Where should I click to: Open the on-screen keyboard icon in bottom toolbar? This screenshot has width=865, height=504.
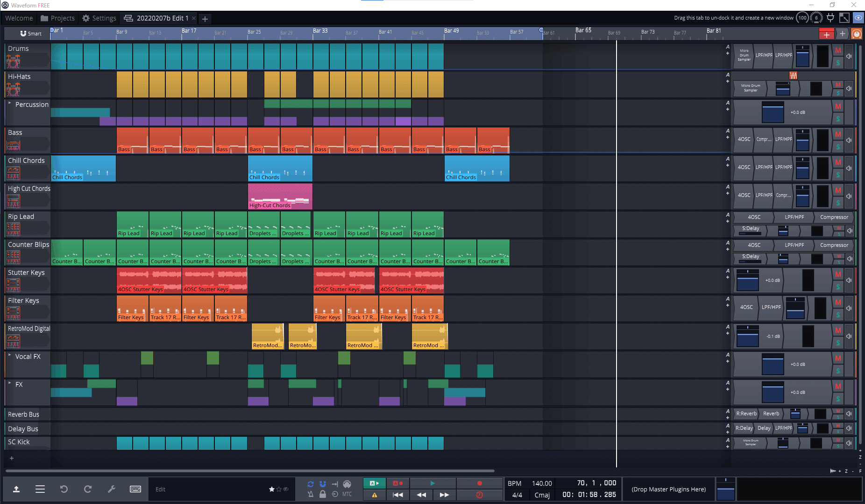[x=135, y=489]
